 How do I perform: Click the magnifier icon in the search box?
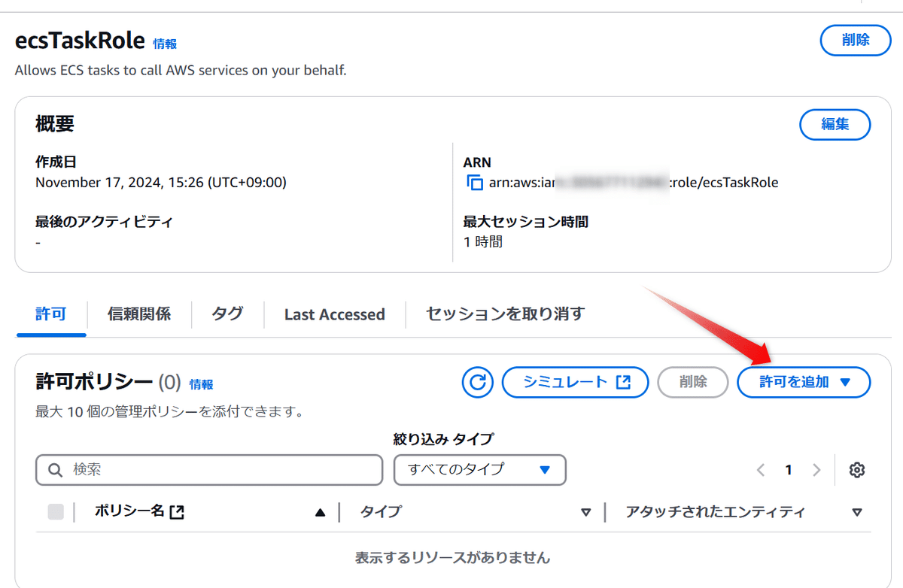(55, 469)
